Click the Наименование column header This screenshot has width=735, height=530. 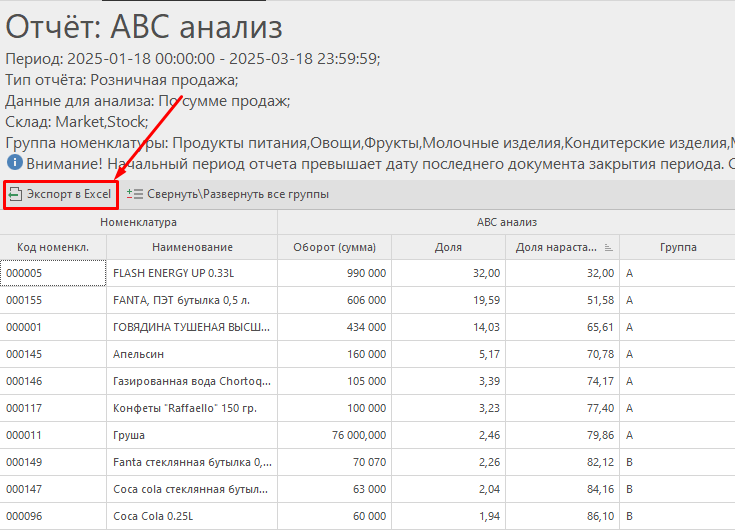192,247
